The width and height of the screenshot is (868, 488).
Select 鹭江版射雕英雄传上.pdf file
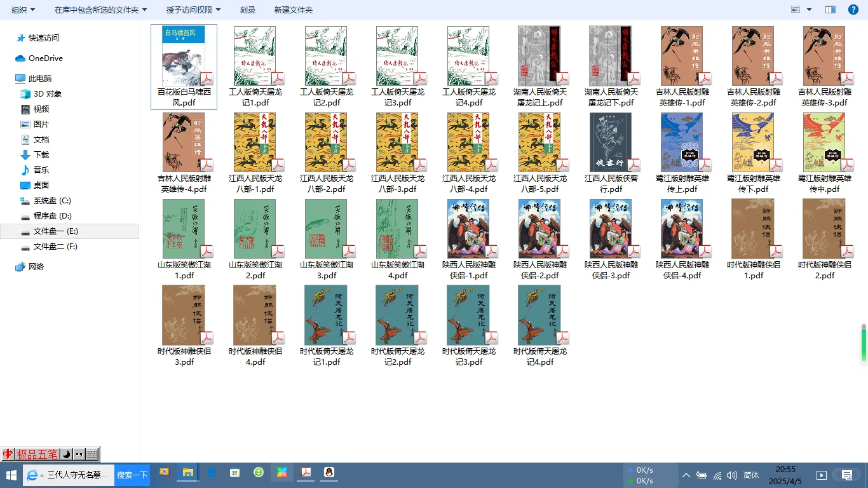tap(682, 153)
